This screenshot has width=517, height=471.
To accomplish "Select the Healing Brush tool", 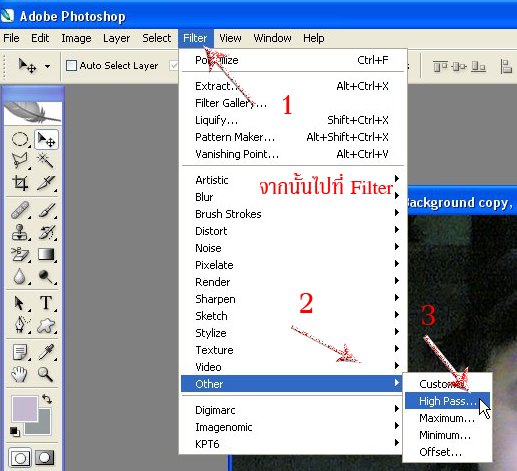I will 20,210.
